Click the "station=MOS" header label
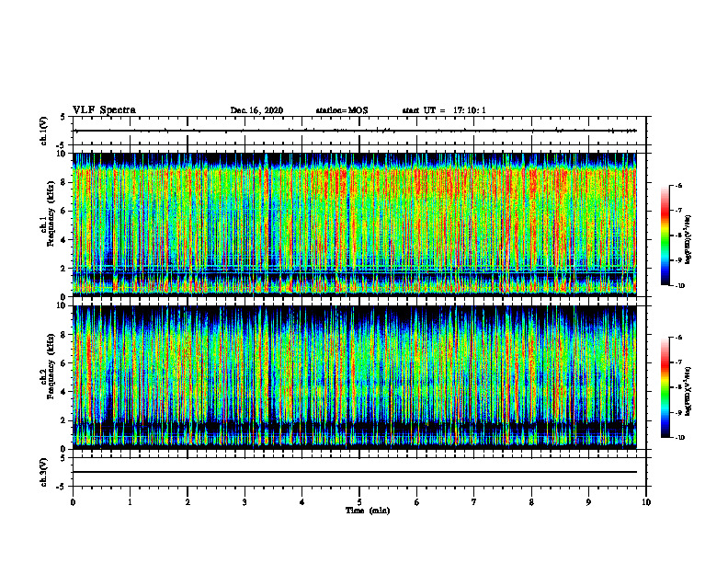The image size is (728, 563). pyautogui.click(x=342, y=110)
